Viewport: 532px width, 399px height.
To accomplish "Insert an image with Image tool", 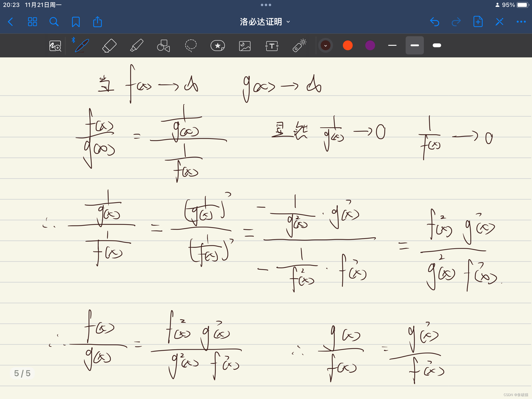I will click(x=245, y=46).
